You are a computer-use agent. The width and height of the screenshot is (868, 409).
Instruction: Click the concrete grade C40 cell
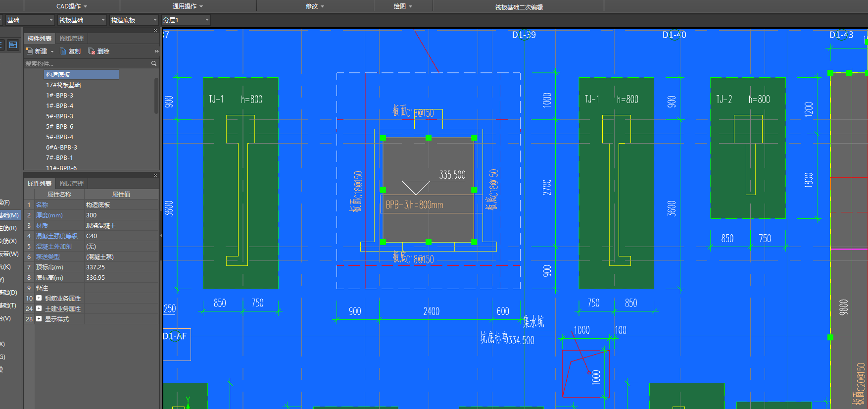coord(121,236)
